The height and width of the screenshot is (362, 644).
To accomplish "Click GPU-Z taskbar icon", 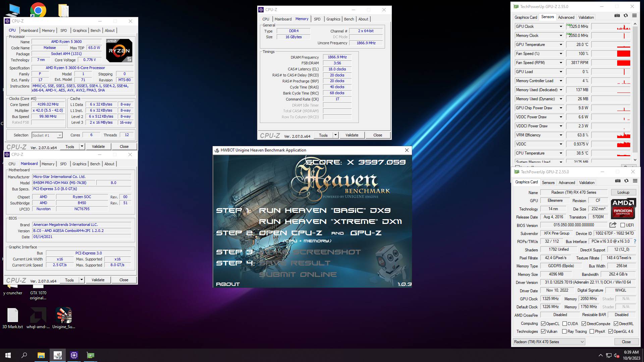I will tap(91, 355).
